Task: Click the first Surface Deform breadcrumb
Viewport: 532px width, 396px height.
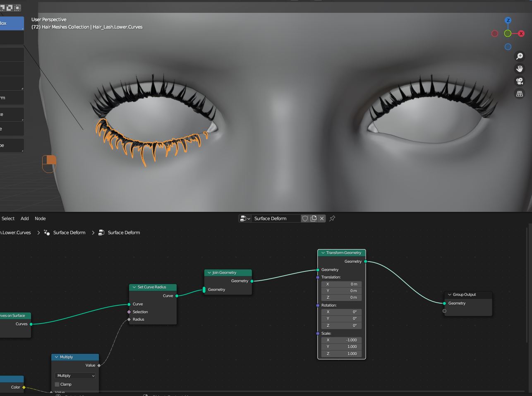Action: coord(69,233)
